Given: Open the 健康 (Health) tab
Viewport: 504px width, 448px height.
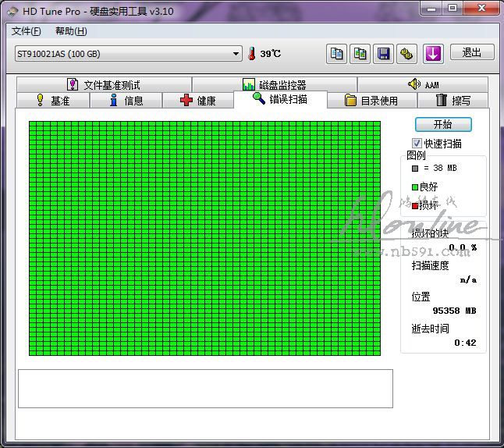Looking at the screenshot, I should pyautogui.click(x=197, y=101).
